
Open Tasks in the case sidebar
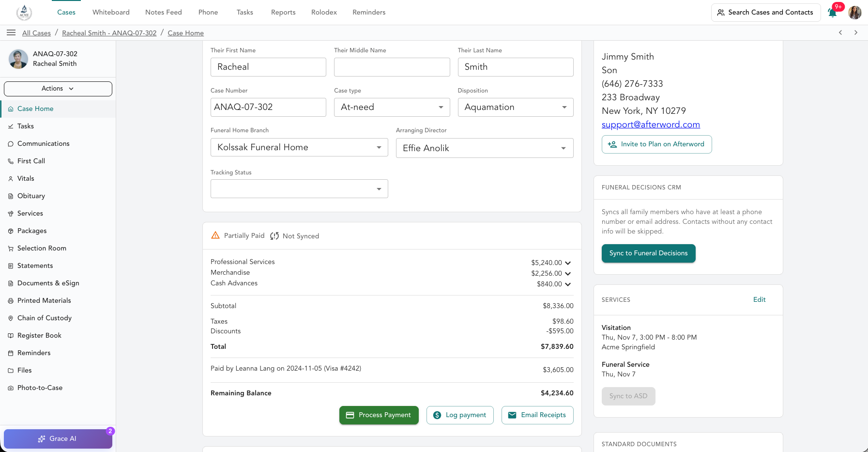(58, 126)
